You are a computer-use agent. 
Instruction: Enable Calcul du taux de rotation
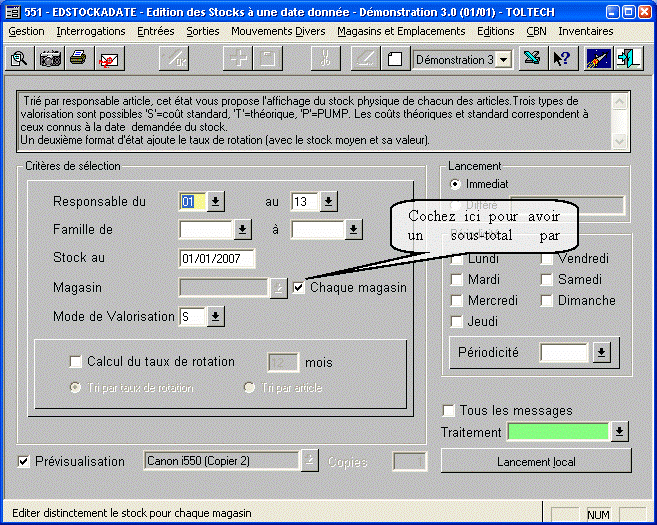pos(76,362)
